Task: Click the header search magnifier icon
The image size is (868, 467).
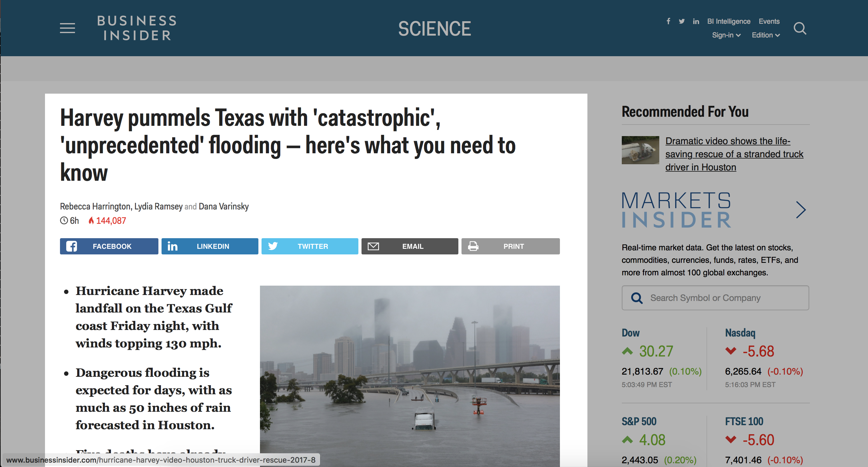Action: tap(800, 28)
